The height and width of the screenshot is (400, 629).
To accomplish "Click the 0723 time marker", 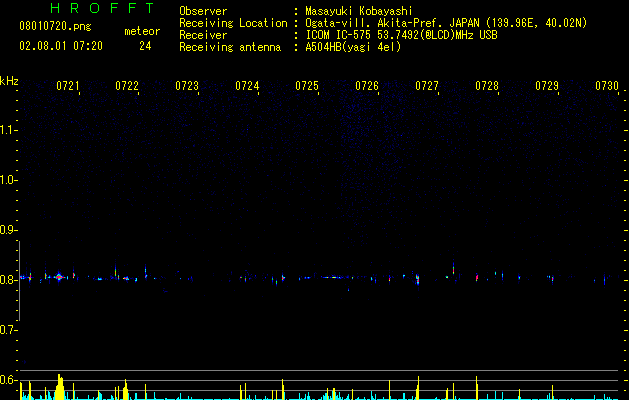I will pyautogui.click(x=187, y=86).
